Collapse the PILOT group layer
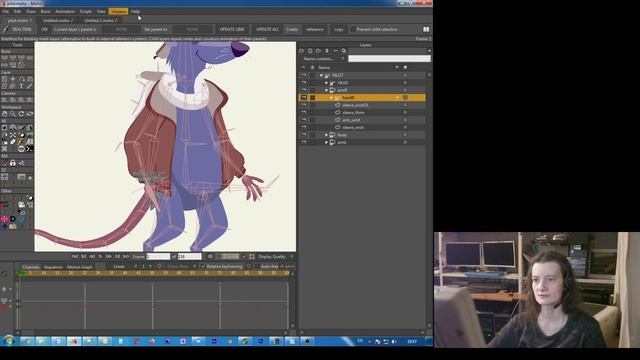640x360 pixels. (x=322, y=76)
